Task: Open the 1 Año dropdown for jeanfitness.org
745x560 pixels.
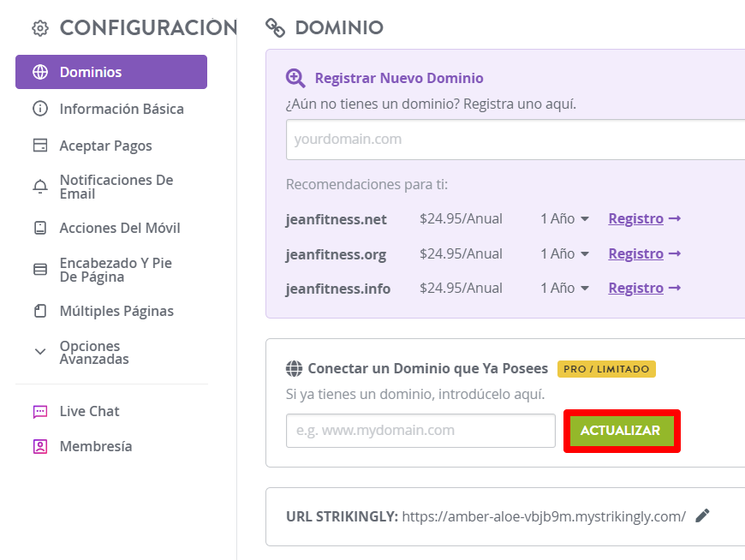Action: pyautogui.click(x=564, y=253)
